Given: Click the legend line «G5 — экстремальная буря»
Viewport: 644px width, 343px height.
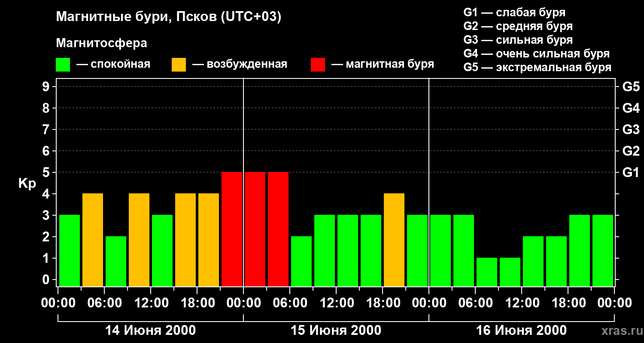Looking at the screenshot, I should click(x=538, y=67).
